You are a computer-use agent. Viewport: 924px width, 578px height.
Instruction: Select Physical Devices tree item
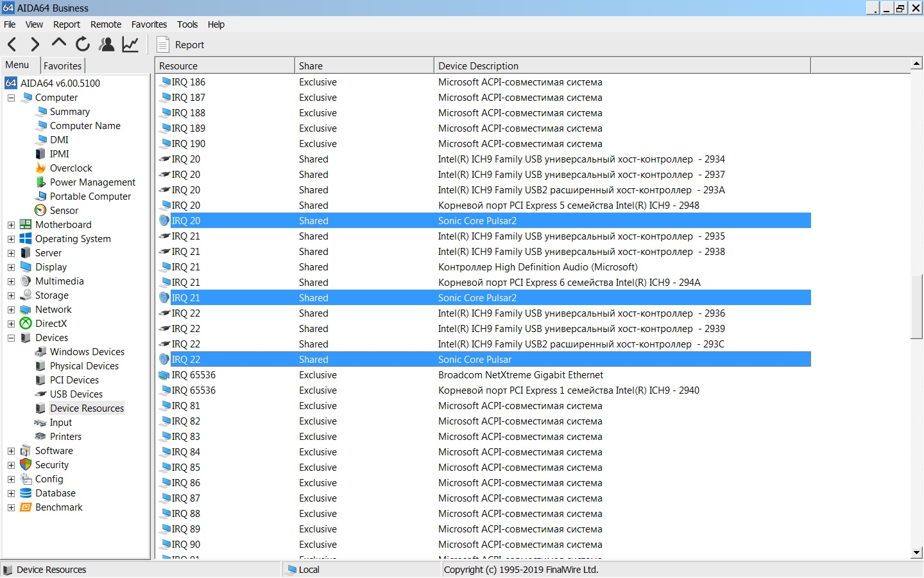click(85, 366)
